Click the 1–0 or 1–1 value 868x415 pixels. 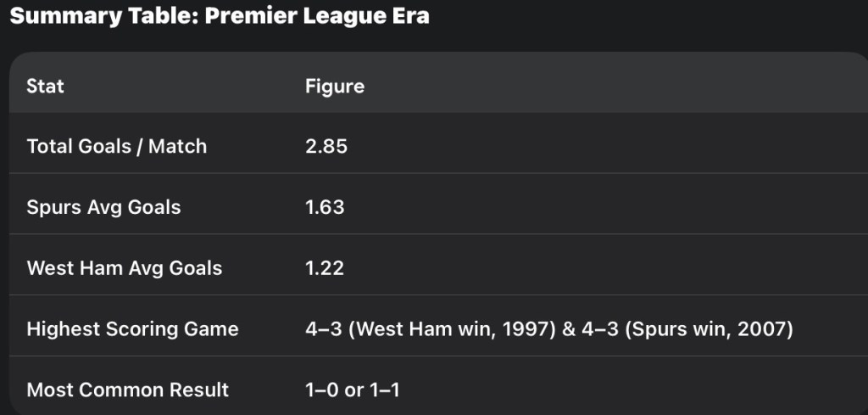(352, 390)
